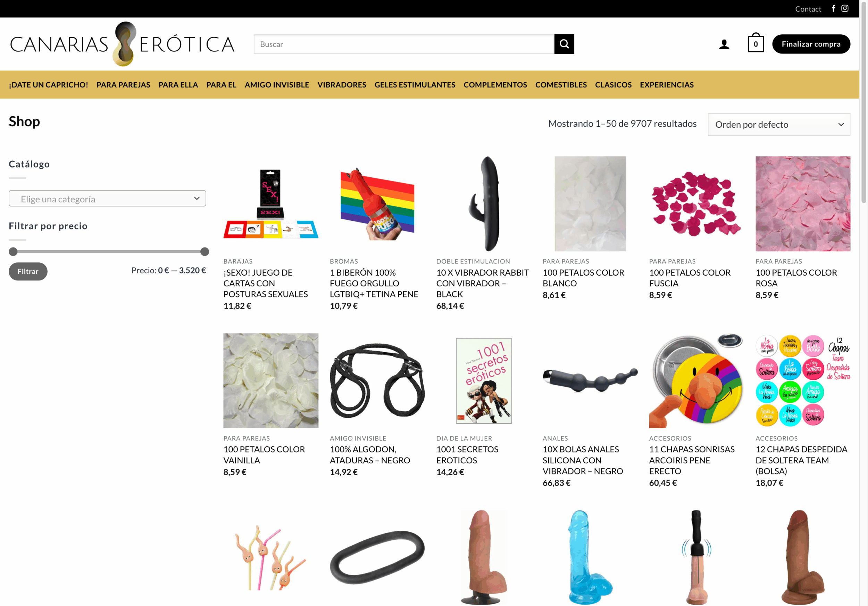Visit the Instagram profile icon
The width and height of the screenshot is (868, 606).
coord(845,8)
